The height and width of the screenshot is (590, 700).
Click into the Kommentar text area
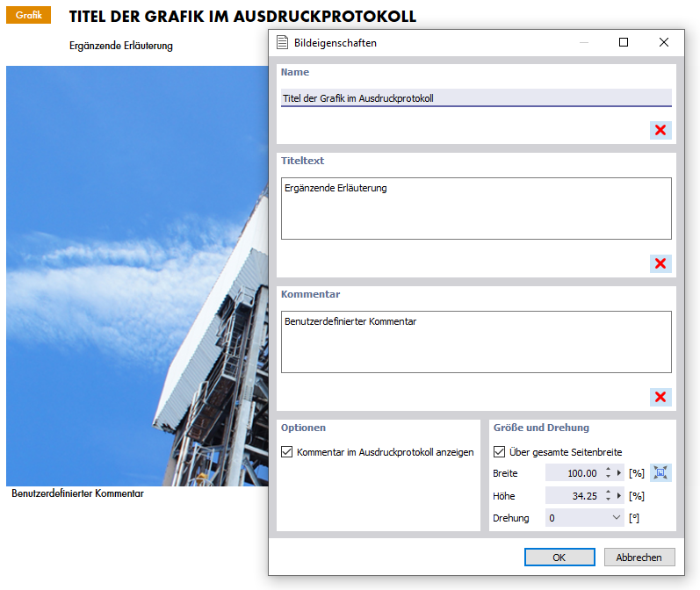pos(476,342)
